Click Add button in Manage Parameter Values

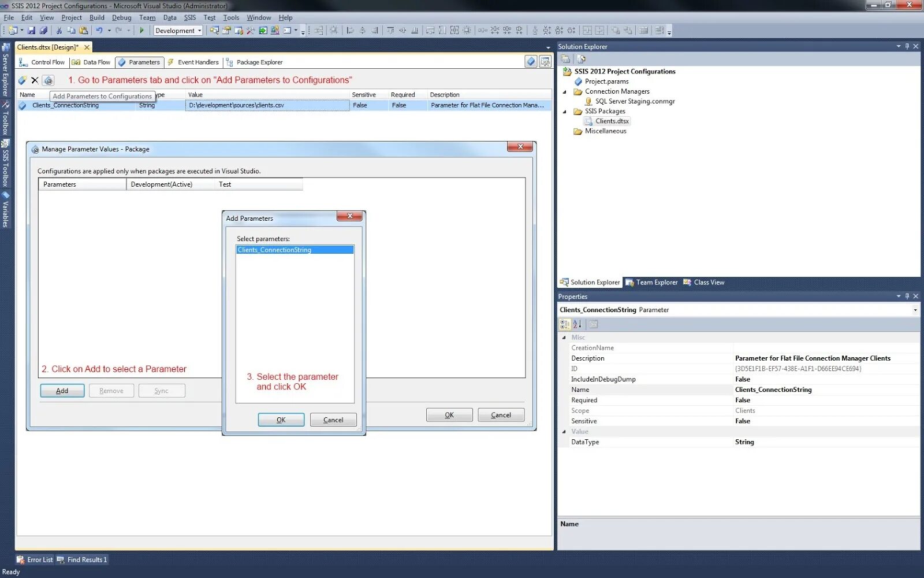[x=62, y=391]
